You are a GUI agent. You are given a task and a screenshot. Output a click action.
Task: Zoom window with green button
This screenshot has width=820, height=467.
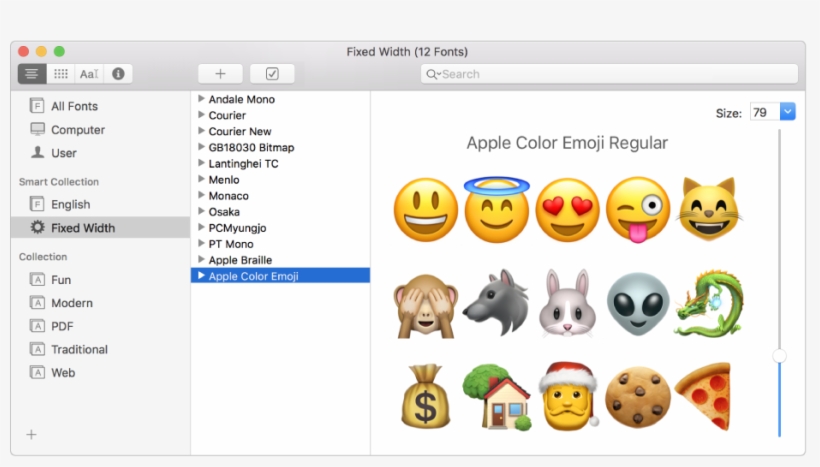click(59, 51)
